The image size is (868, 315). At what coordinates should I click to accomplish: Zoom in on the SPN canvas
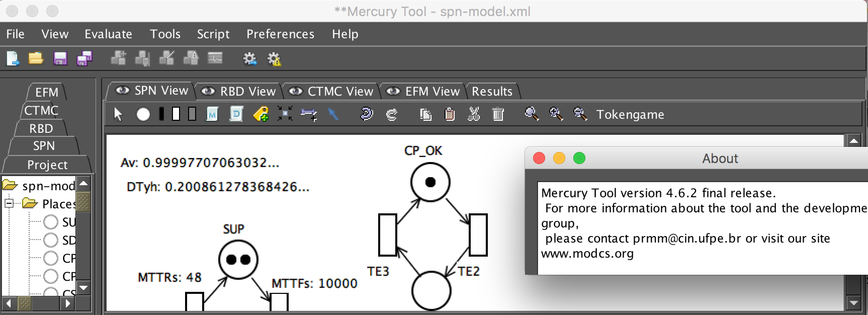pos(556,114)
